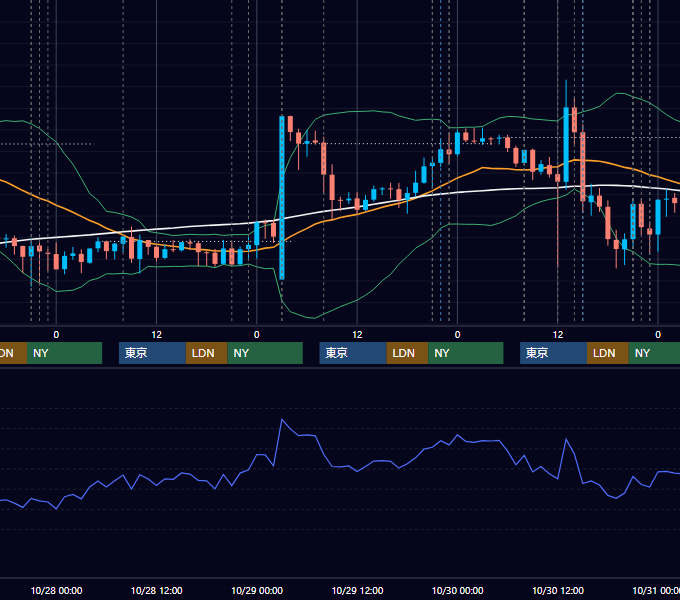Click the 10/28 12:00 date label
The width and height of the screenshot is (680, 600).
point(157,590)
